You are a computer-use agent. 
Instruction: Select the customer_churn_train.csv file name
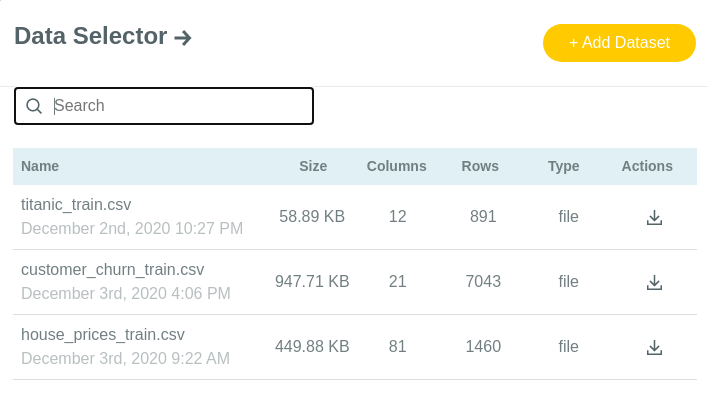click(x=112, y=270)
